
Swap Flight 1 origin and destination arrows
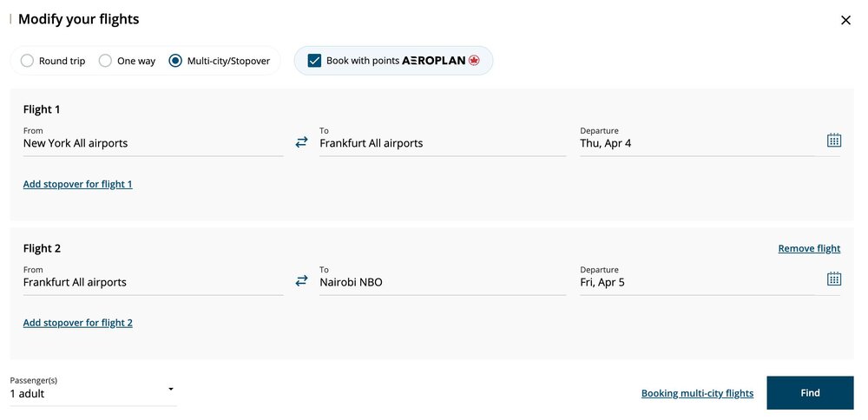tap(301, 143)
